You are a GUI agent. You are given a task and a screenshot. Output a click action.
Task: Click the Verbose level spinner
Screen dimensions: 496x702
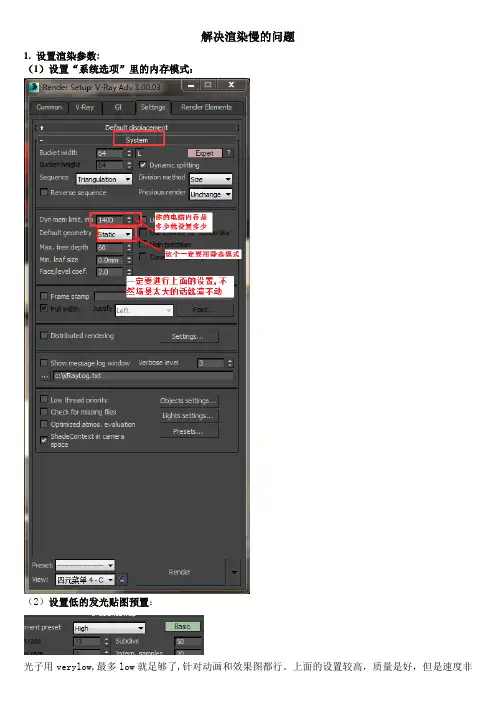coord(230,363)
